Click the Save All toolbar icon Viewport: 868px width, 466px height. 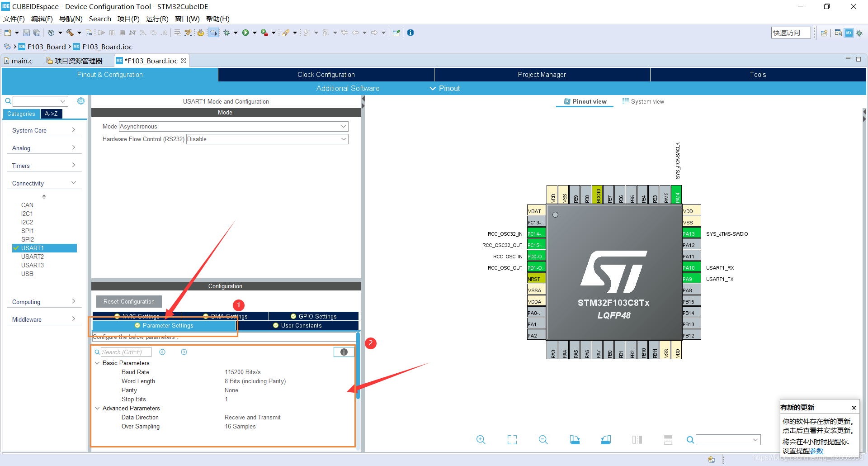click(37, 33)
